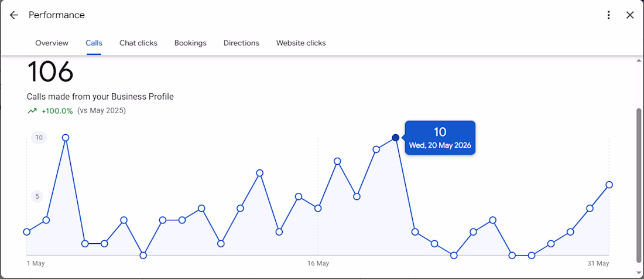Viewport: 644px width, 279px height.
Task: Go back using the left arrow icon
Action: (14, 15)
